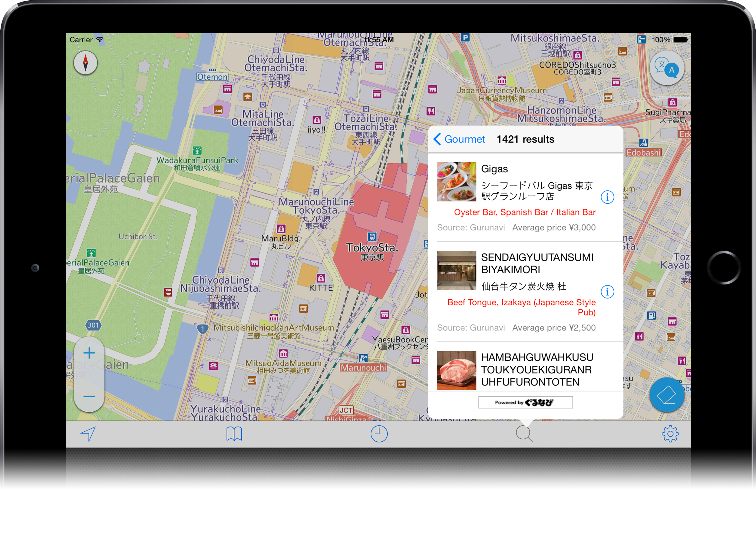
Task: Tap the KITTE shopping icon
Action: [x=321, y=278]
